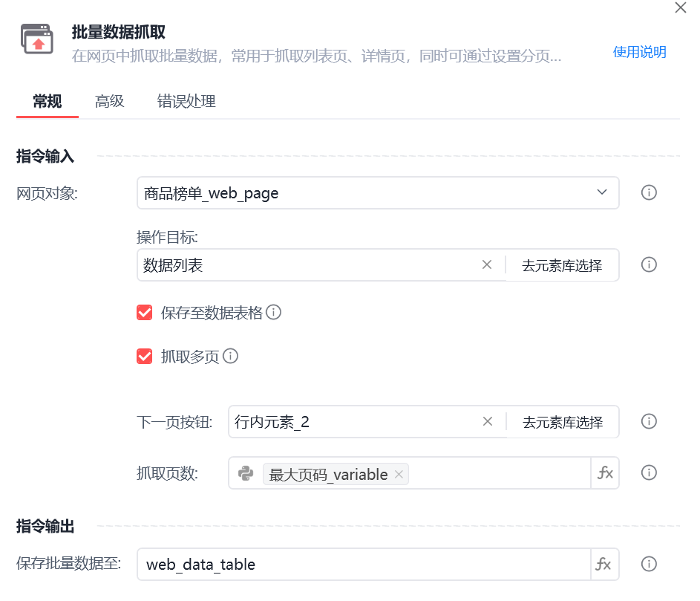The width and height of the screenshot is (700, 601).
Task: Click fx expression icon in 抓取页数 field
Action: point(605,472)
